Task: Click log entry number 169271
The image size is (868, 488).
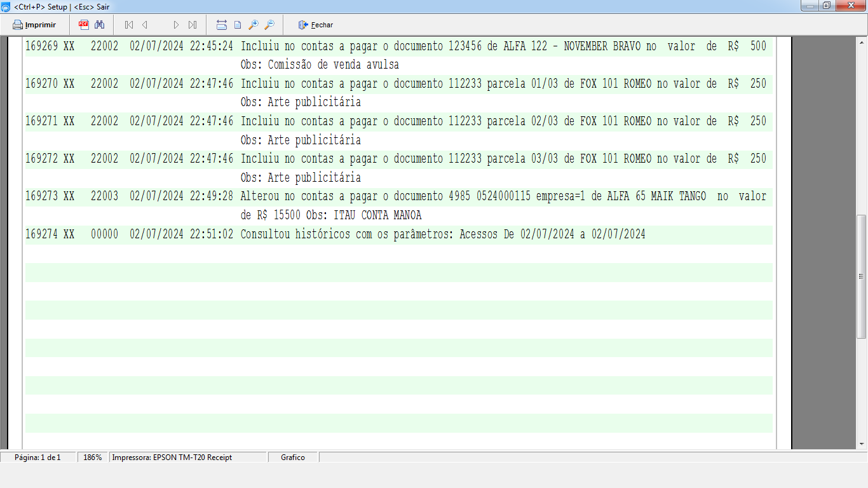Action: point(42,121)
